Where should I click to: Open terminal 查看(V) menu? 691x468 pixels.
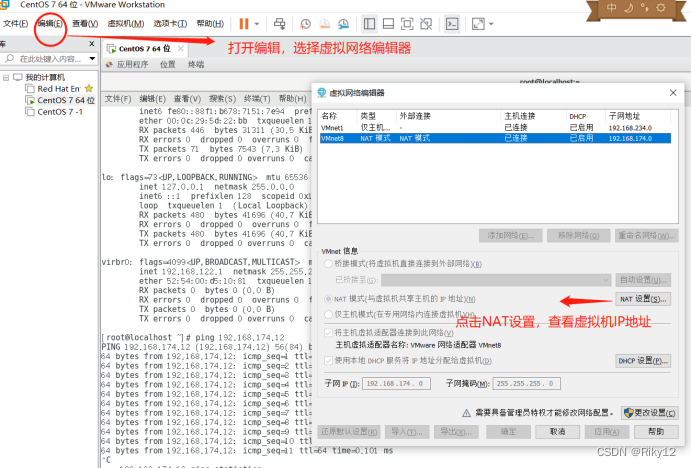(x=187, y=99)
